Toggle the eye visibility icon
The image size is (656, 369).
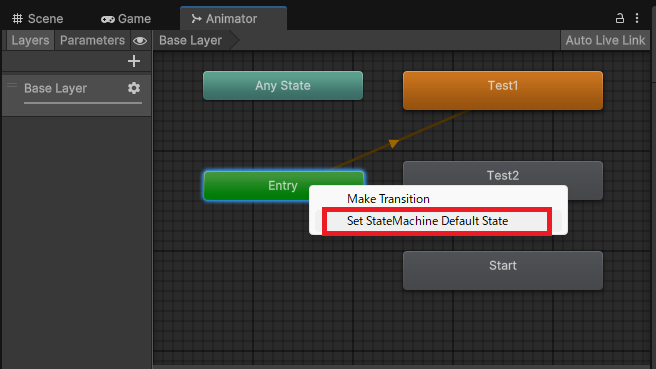(x=140, y=41)
